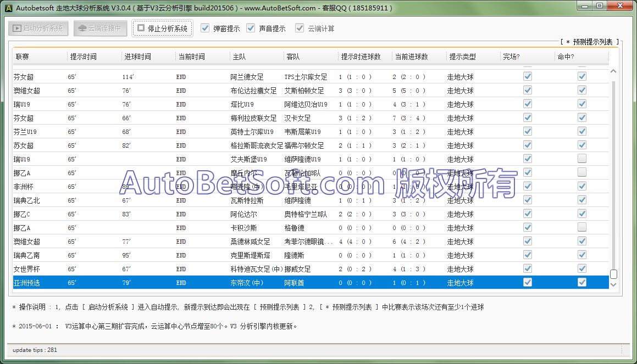Toggle 命中 checkbox for 艾夫斯堡U19 row
Image resolution: width=637 pixels, height=364 pixels.
coord(582,159)
